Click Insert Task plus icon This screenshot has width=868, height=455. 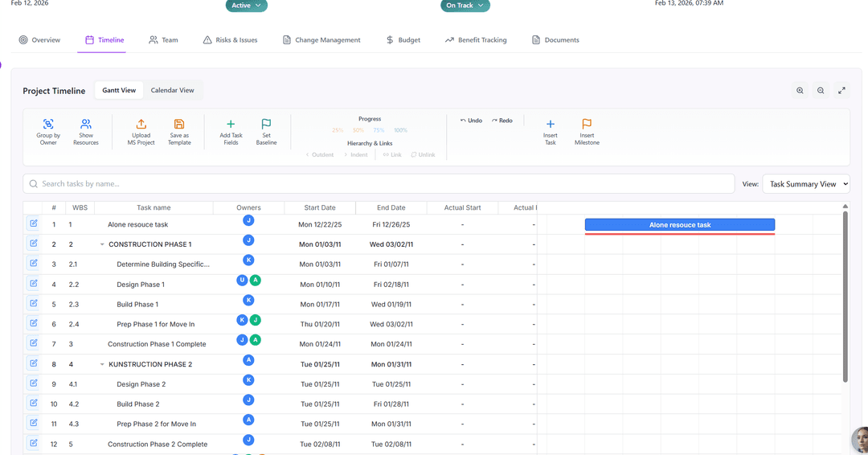(x=551, y=124)
